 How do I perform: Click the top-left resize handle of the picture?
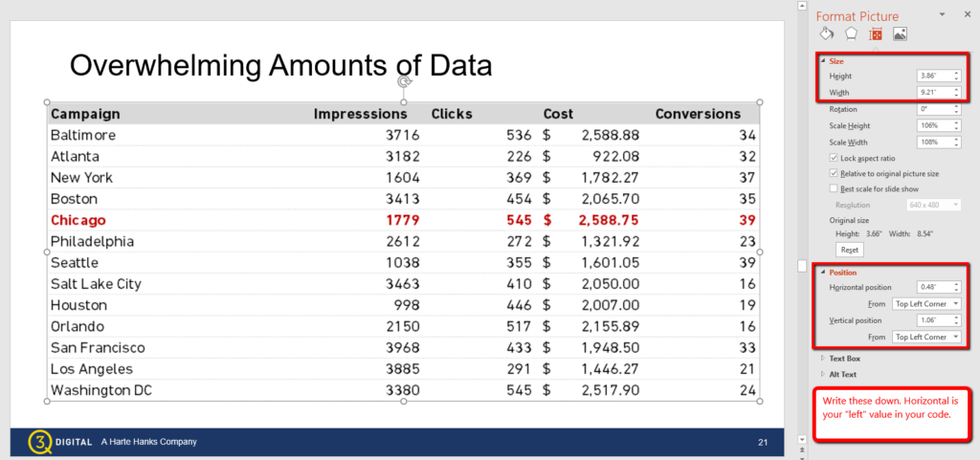tap(46, 101)
